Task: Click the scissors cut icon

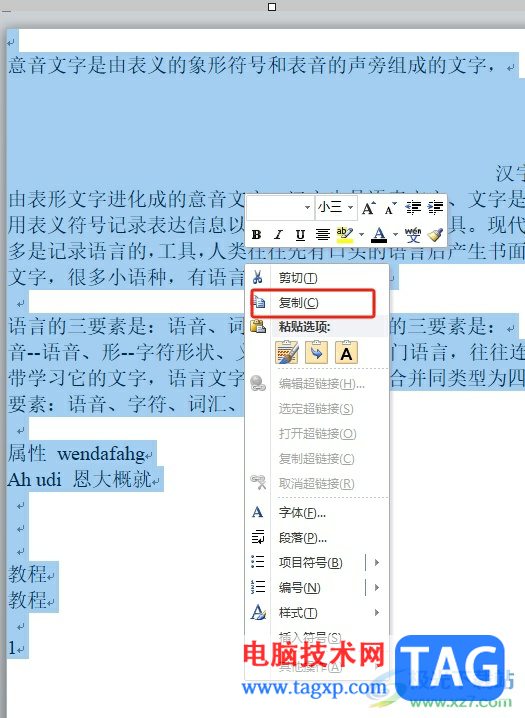Action: point(258,277)
